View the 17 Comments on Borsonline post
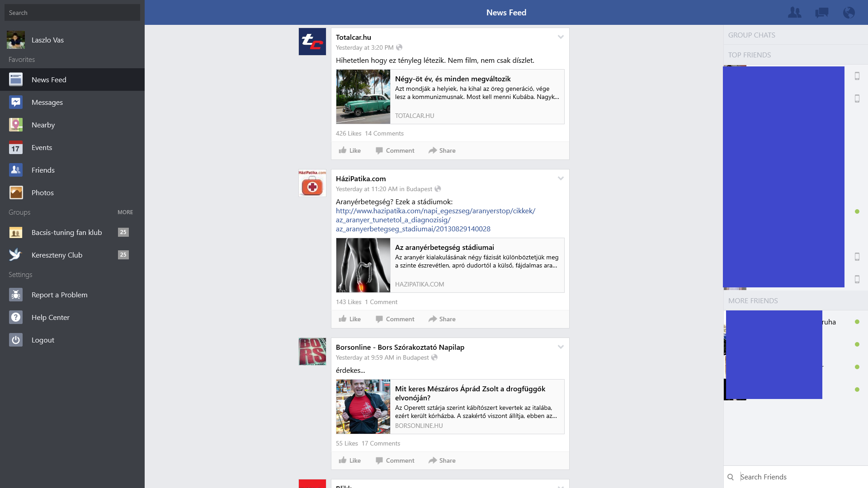This screenshot has width=868, height=488. click(x=381, y=444)
